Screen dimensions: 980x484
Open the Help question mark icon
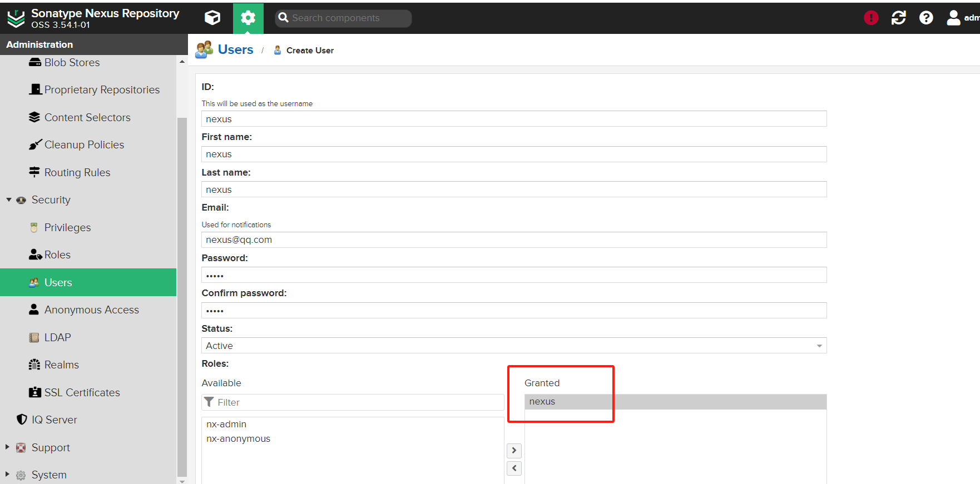pyautogui.click(x=926, y=18)
